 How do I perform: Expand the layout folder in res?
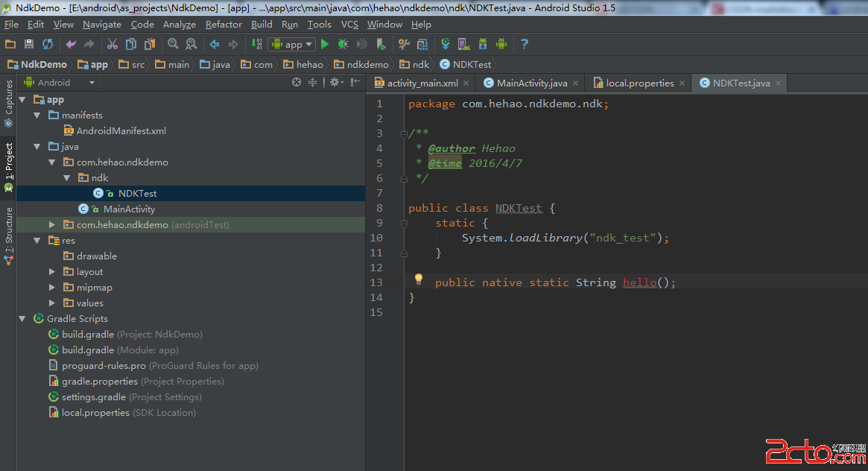[52, 272]
